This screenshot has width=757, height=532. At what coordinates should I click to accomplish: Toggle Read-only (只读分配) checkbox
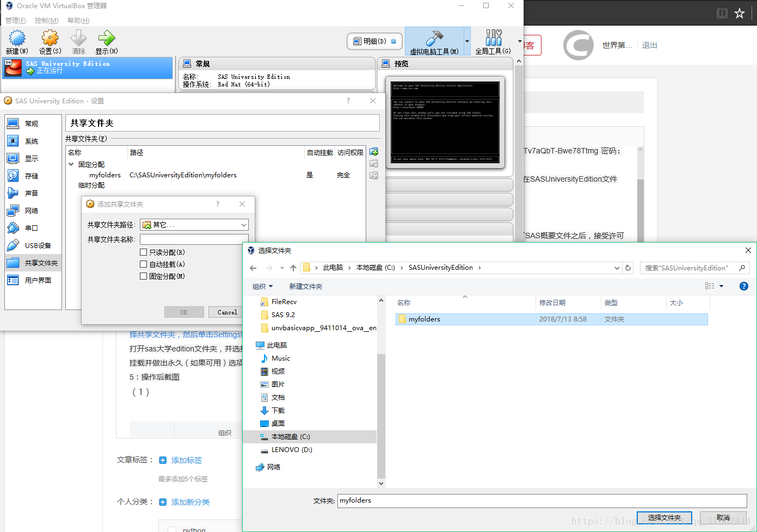coord(144,252)
